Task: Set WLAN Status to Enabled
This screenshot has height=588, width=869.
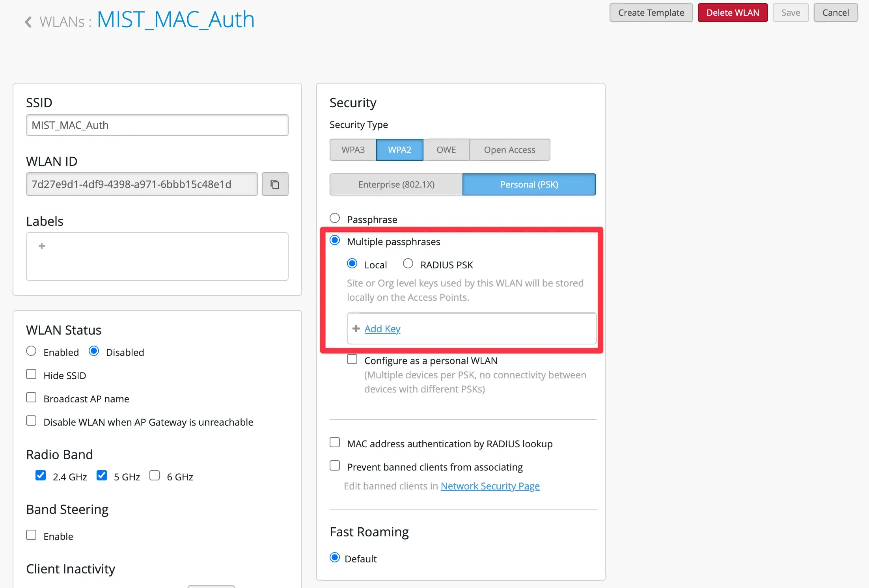Action: pos(31,351)
